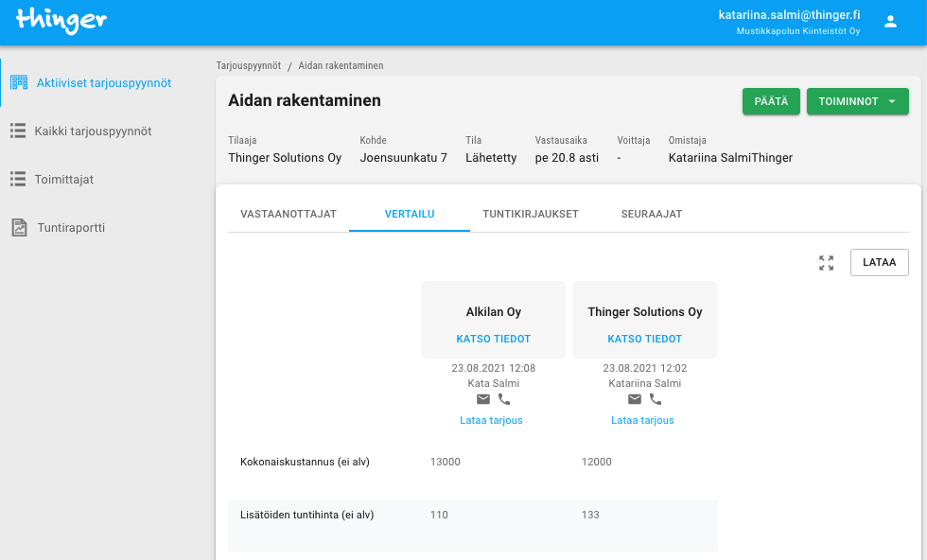Click Kokonaiskustannus (ei alv) row label
This screenshot has width=927, height=560.
pos(305,462)
